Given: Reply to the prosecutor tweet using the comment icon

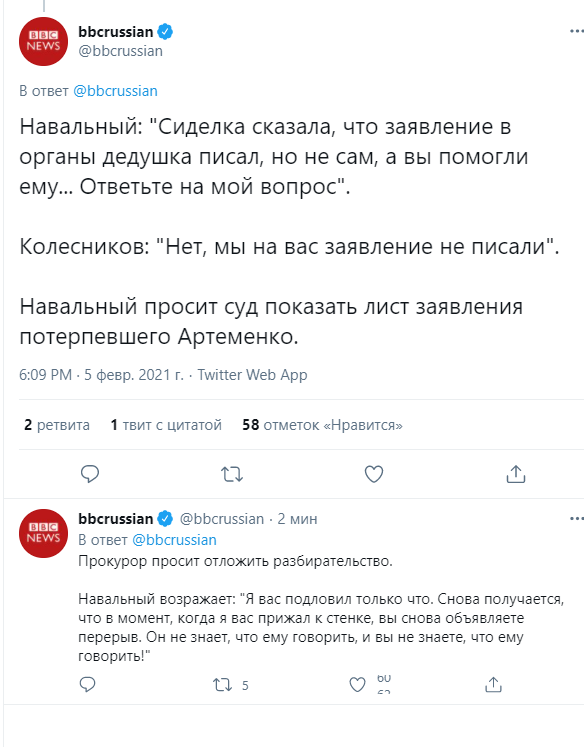Looking at the screenshot, I should pos(87,685).
